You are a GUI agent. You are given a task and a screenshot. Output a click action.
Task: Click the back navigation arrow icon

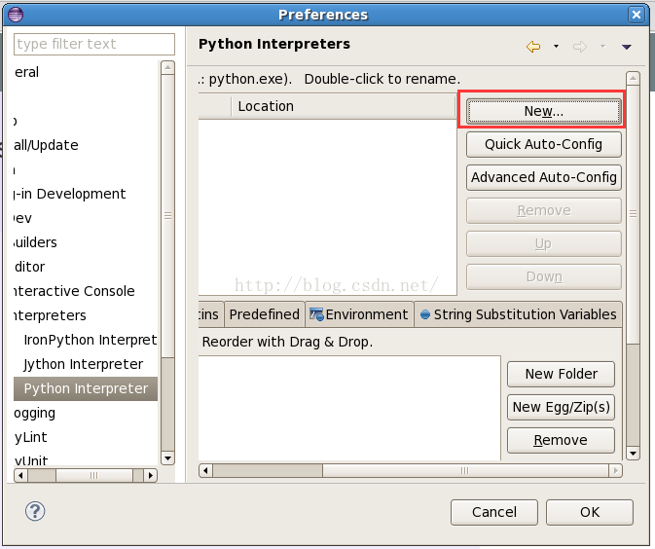(533, 46)
